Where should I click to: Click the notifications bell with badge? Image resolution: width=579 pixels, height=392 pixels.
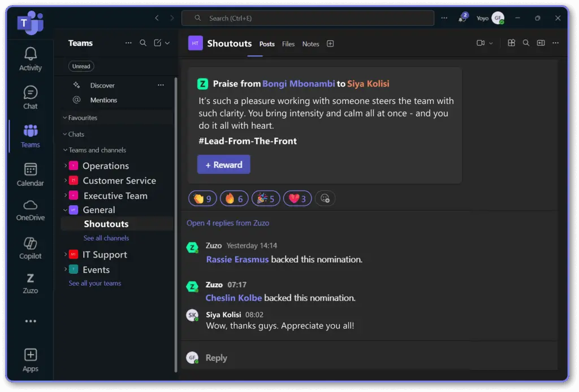click(x=462, y=18)
